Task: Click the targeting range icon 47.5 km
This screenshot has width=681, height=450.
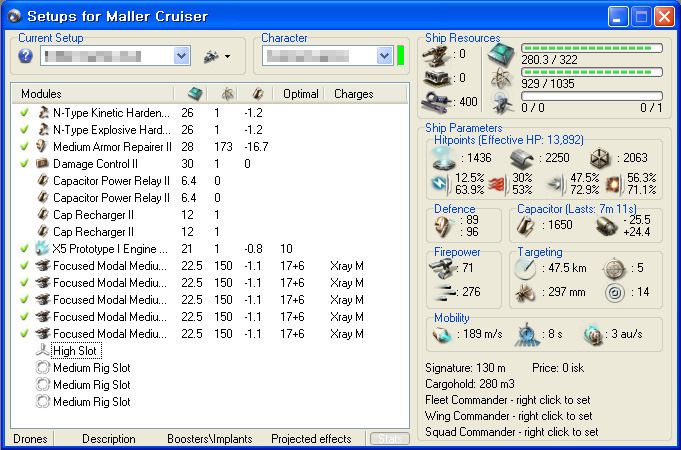Action: [x=526, y=269]
